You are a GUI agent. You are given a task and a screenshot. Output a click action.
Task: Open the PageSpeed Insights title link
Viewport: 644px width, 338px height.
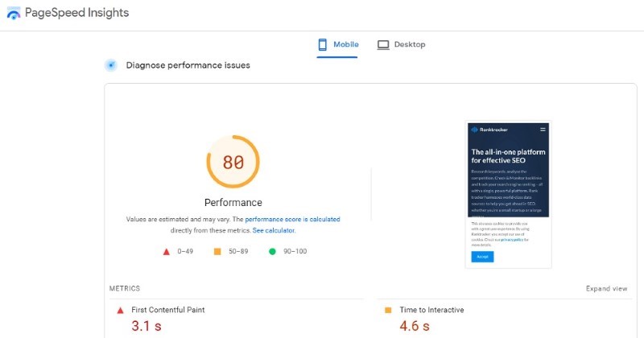[x=76, y=13]
